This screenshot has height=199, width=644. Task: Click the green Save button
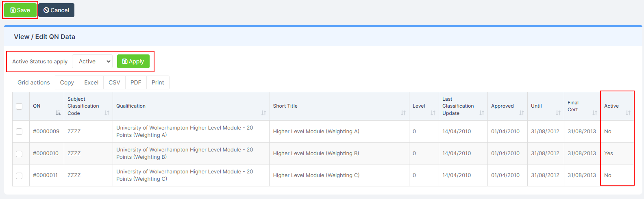tap(20, 10)
